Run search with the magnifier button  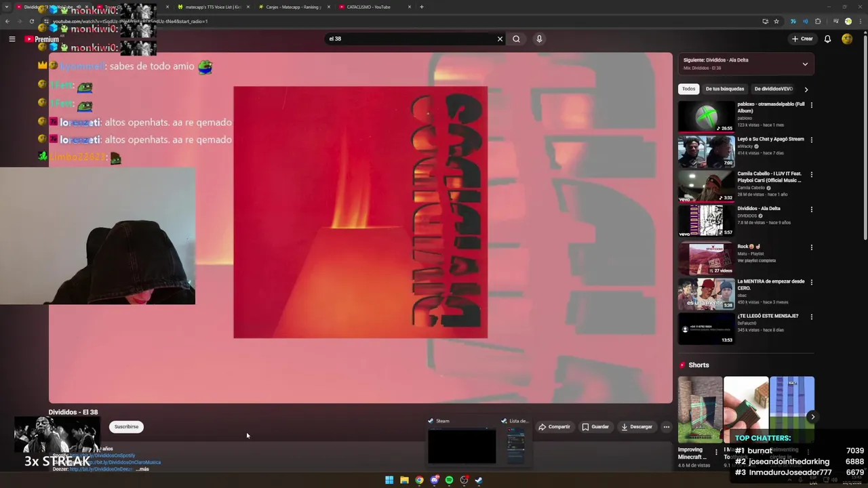(516, 39)
